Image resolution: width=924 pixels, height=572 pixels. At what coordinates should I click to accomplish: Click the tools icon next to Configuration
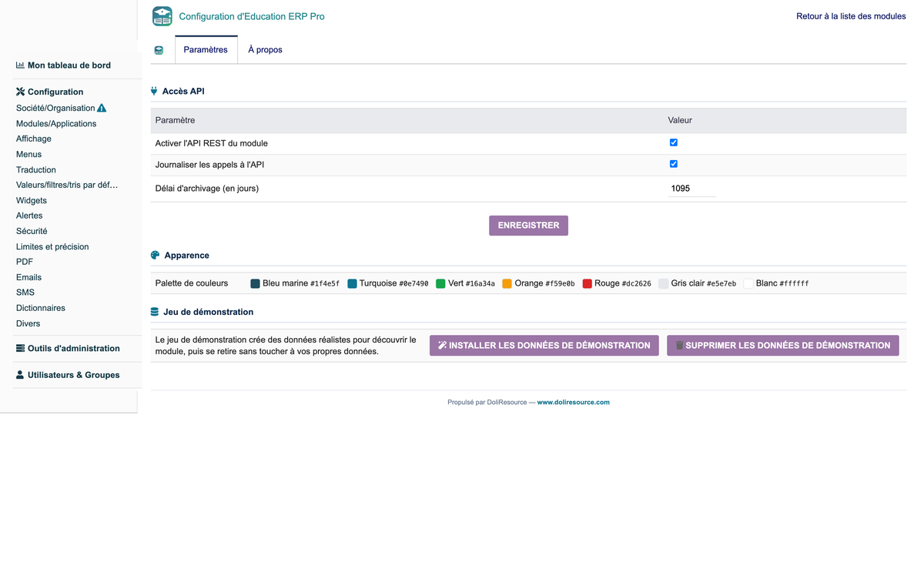(20, 92)
